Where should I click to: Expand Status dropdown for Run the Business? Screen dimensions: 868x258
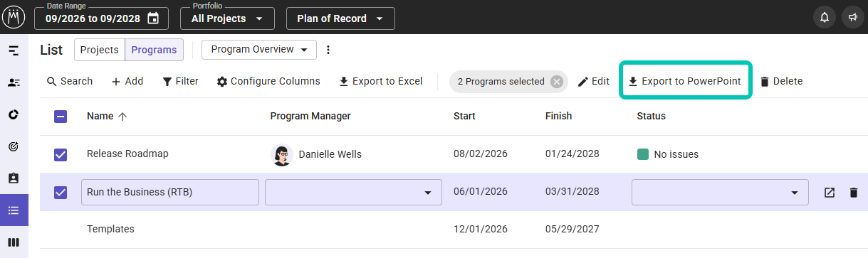tap(795, 193)
